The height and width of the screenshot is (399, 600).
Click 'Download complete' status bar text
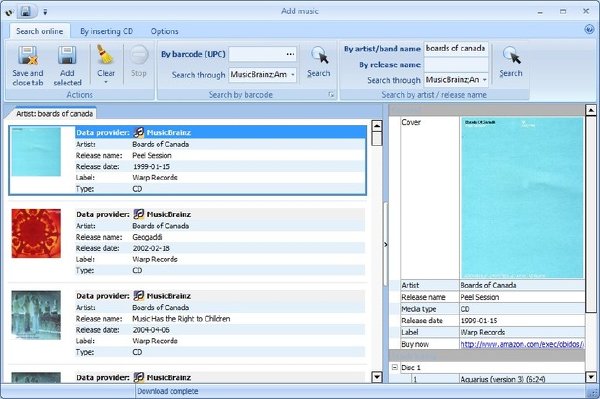168,391
